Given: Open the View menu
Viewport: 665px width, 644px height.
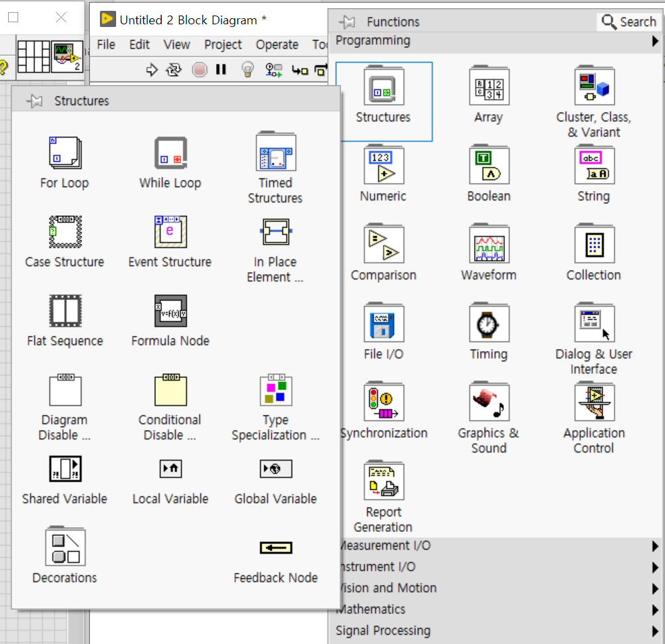Looking at the screenshot, I should click(x=177, y=45).
